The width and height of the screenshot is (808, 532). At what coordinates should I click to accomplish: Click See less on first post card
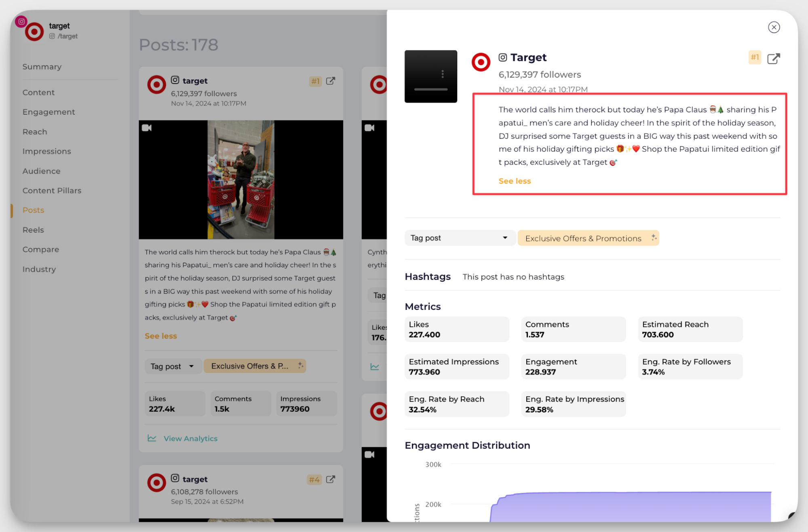pyautogui.click(x=161, y=336)
